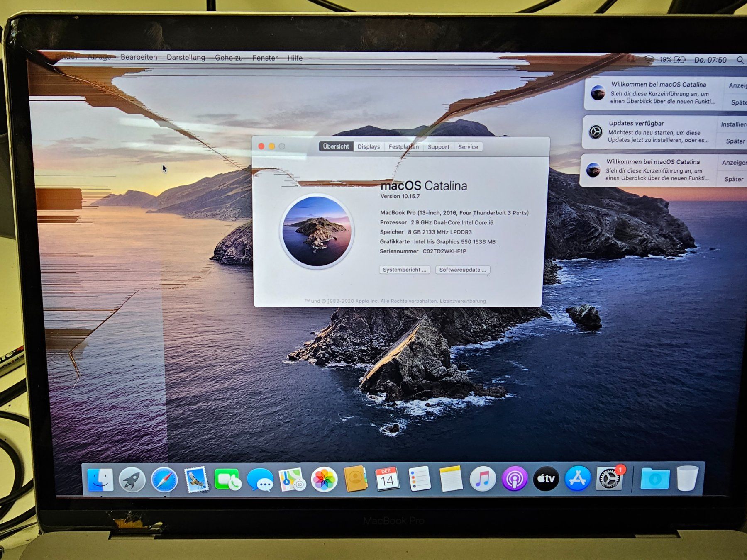Switch to Service tab

[x=468, y=147]
